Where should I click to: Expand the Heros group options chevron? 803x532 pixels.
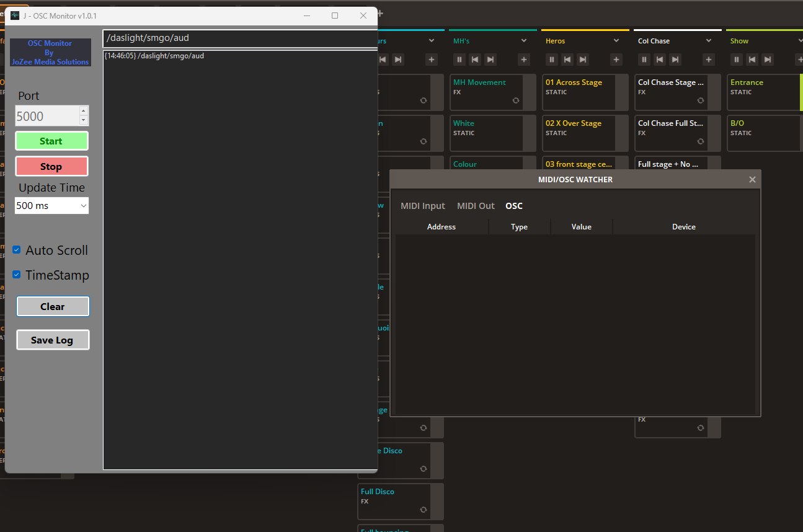point(616,41)
